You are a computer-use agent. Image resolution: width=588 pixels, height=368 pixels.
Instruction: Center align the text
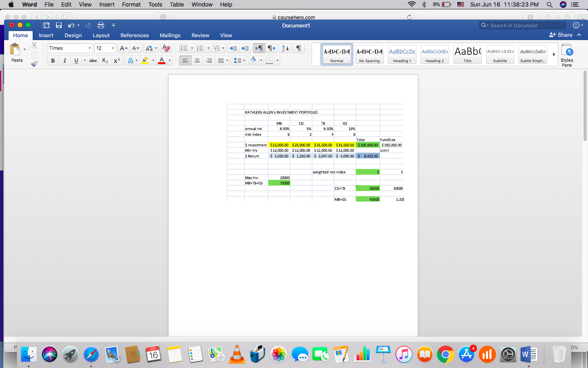click(x=197, y=61)
